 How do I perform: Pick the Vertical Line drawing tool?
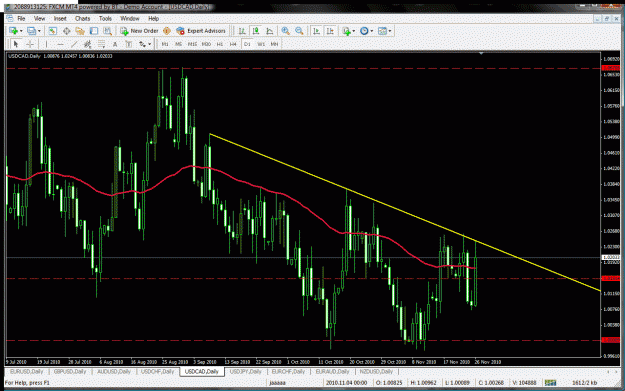[x=46, y=44]
